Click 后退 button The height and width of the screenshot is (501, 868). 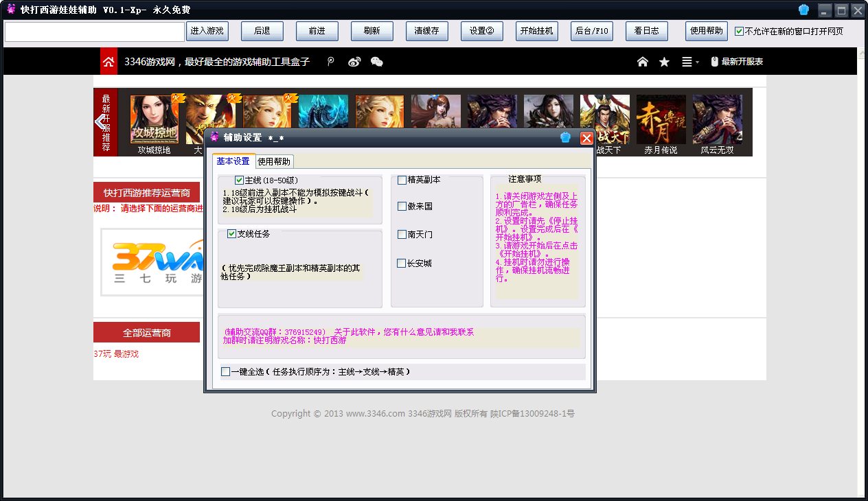262,31
